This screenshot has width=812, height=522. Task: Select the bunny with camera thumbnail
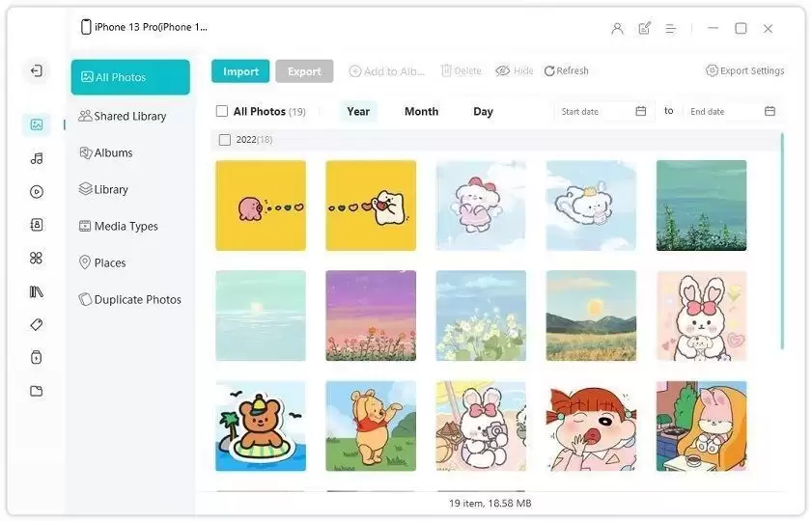coord(481,426)
